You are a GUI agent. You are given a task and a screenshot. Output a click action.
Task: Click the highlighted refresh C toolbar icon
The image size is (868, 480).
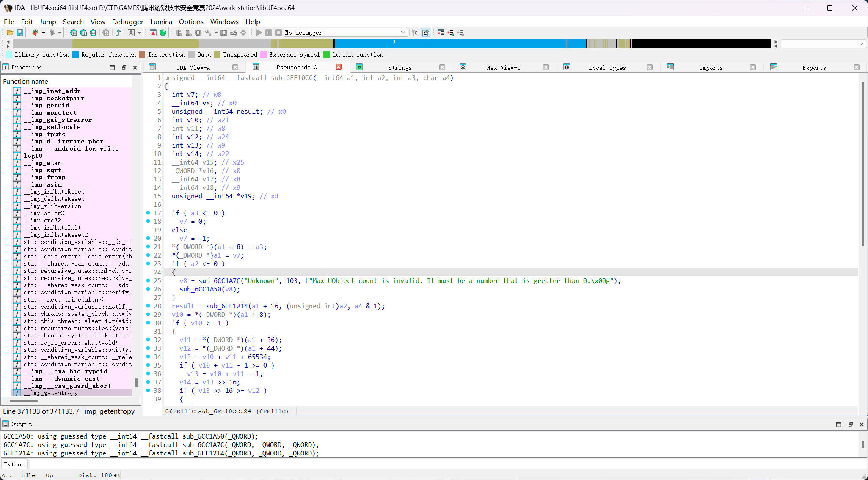pos(425,33)
